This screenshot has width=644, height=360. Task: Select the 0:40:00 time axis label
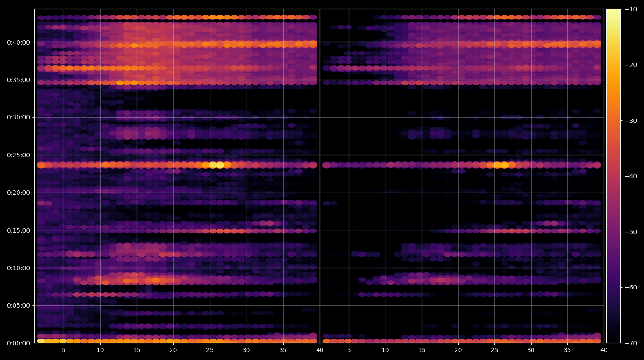[x=19, y=42]
